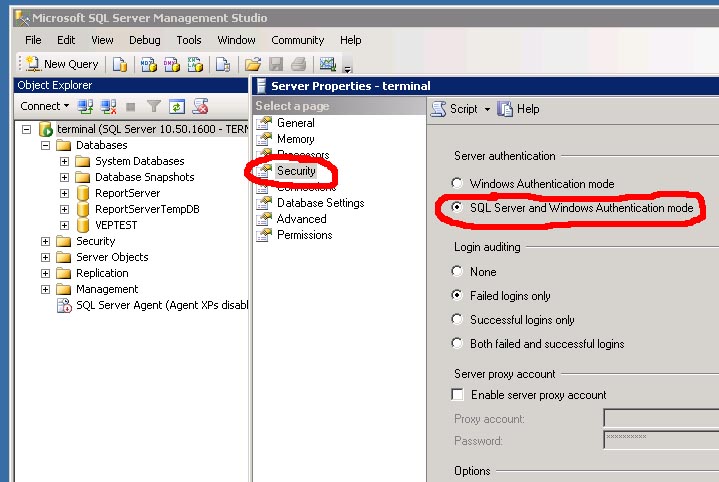Click the New Query toolbar button
The height and width of the screenshot is (482, 719).
pos(62,64)
